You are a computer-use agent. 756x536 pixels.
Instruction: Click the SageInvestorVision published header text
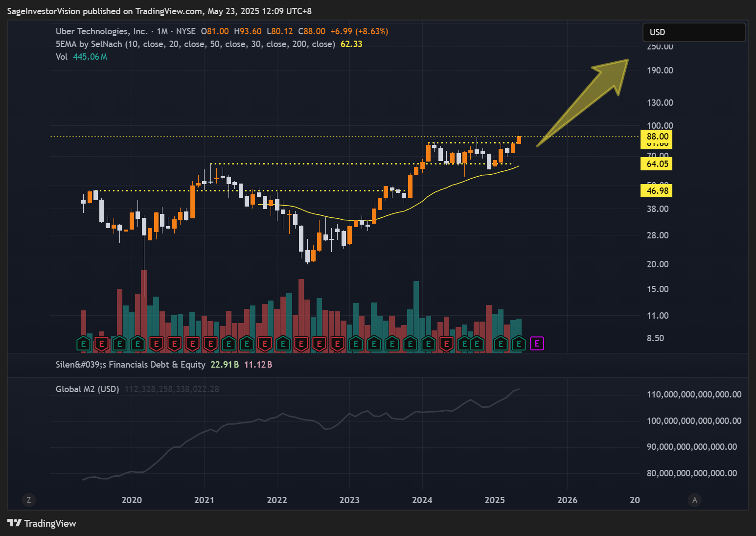(x=160, y=11)
